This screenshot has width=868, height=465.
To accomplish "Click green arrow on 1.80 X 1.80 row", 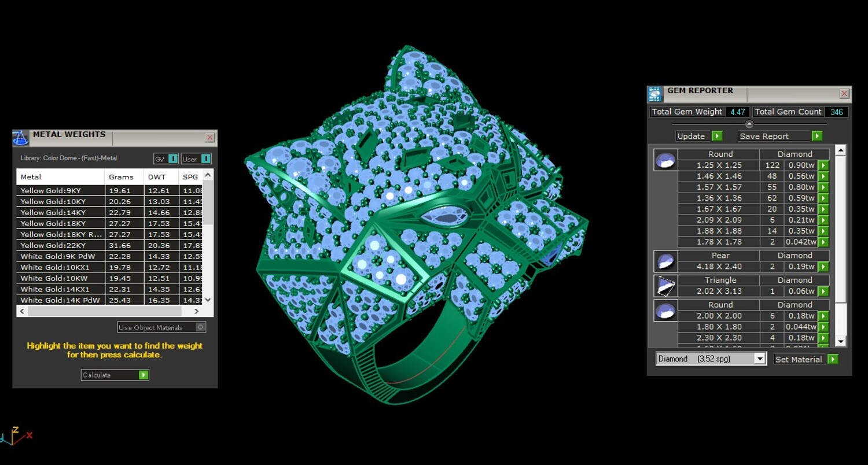I will coord(823,327).
